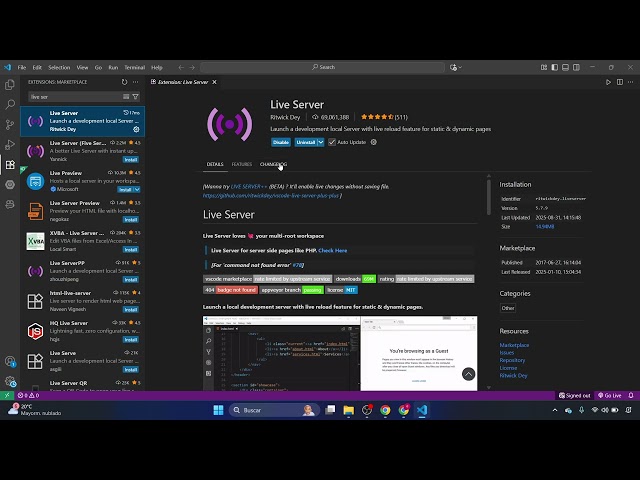Viewport: 640px width, 480px height.
Task: Click the title bar Search command box
Action: click(x=322, y=67)
